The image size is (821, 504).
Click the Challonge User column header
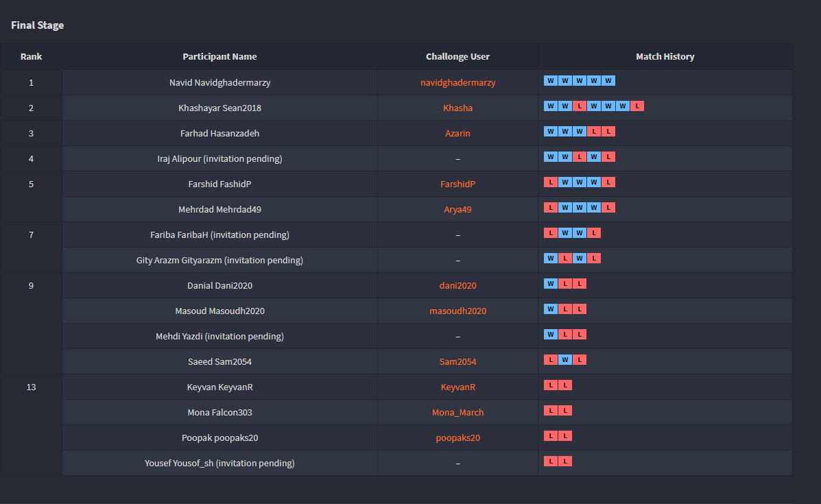point(457,57)
